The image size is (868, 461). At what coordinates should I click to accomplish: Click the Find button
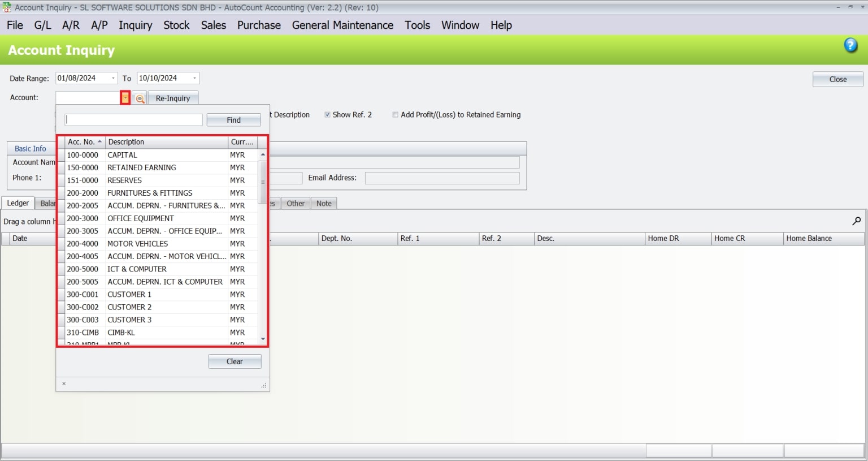tap(233, 119)
